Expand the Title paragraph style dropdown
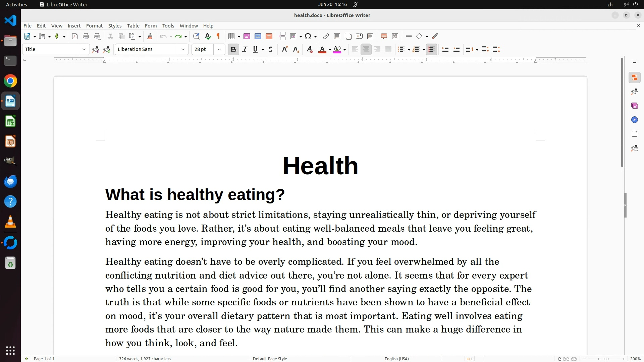644x362 pixels. click(84, 50)
